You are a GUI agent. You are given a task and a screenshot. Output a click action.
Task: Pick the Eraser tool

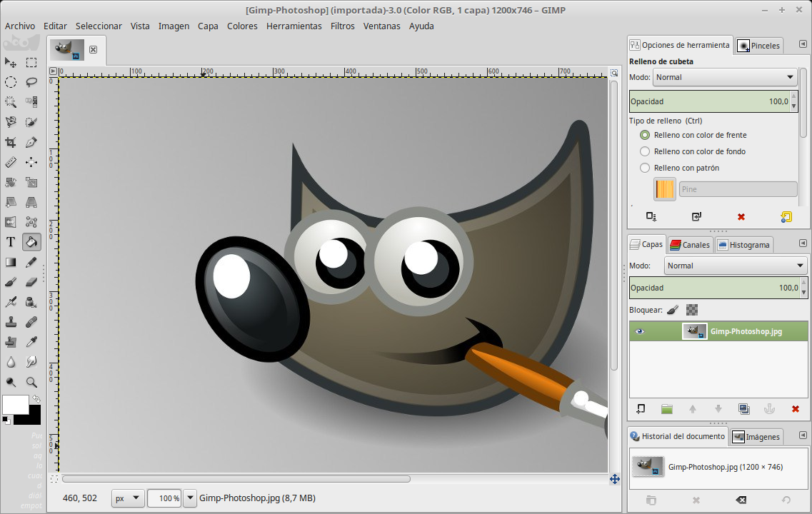[31, 282]
